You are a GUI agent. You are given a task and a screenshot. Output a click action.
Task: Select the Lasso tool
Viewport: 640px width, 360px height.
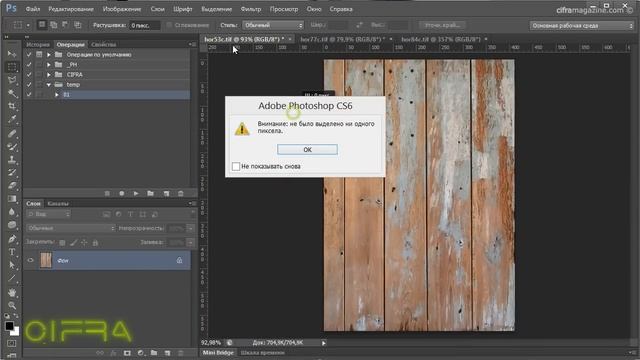(12, 80)
